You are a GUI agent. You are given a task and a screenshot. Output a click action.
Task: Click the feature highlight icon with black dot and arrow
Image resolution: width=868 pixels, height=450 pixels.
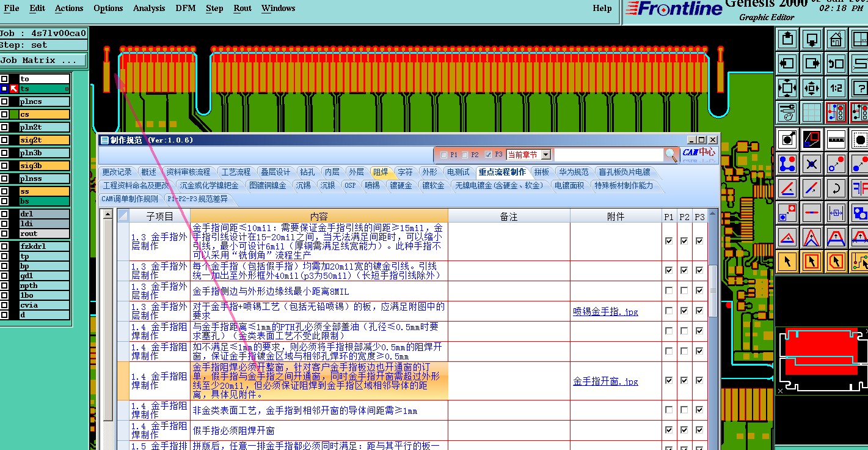[787, 140]
